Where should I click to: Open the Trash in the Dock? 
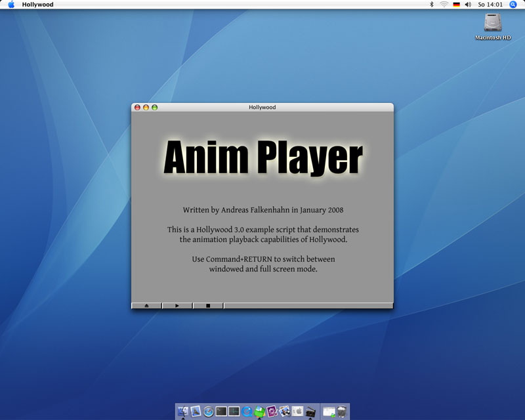[341, 411]
